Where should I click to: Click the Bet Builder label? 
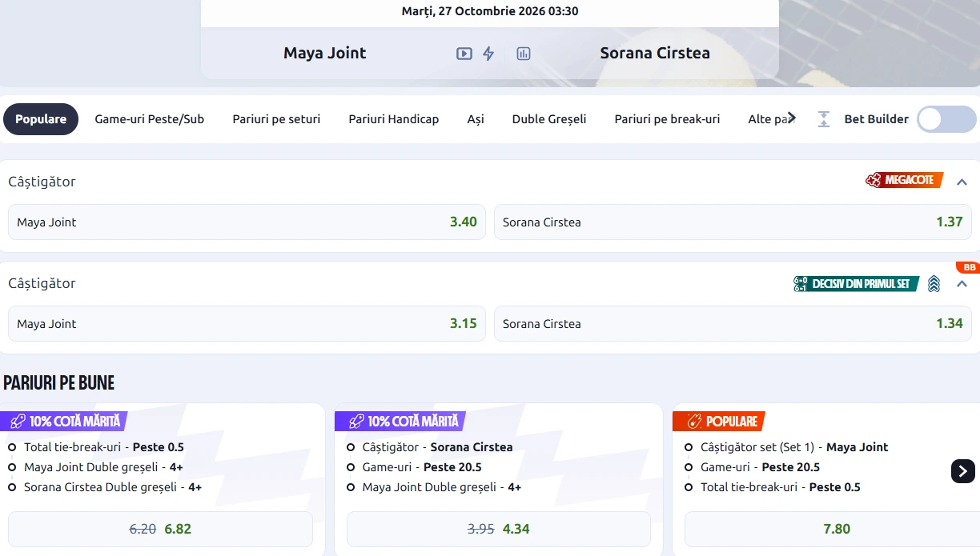876,119
